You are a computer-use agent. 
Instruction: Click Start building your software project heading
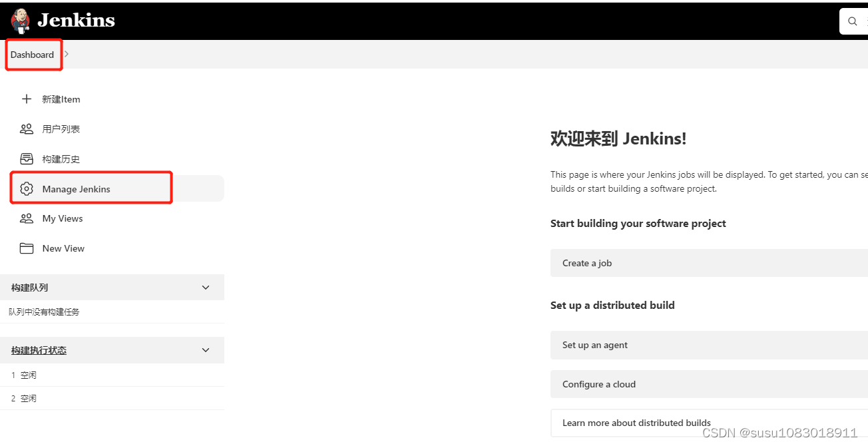coord(638,223)
